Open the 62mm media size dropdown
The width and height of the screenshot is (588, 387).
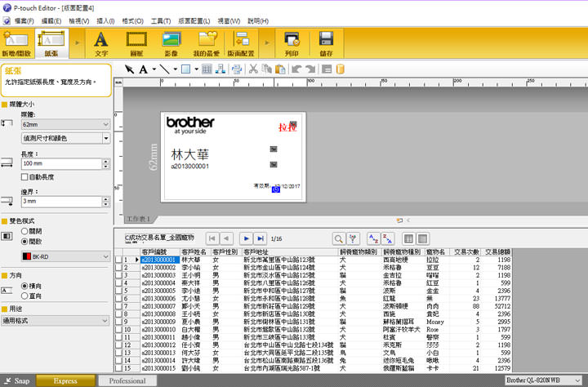pos(65,124)
